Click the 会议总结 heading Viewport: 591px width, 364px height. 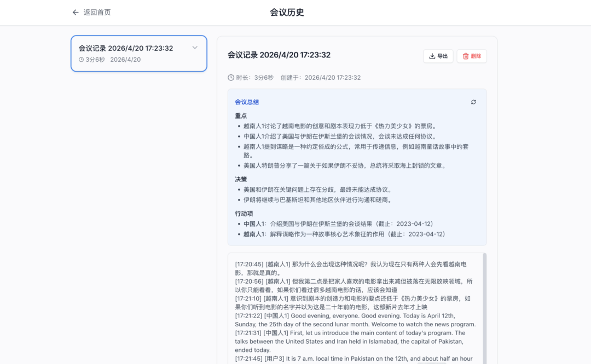click(247, 102)
